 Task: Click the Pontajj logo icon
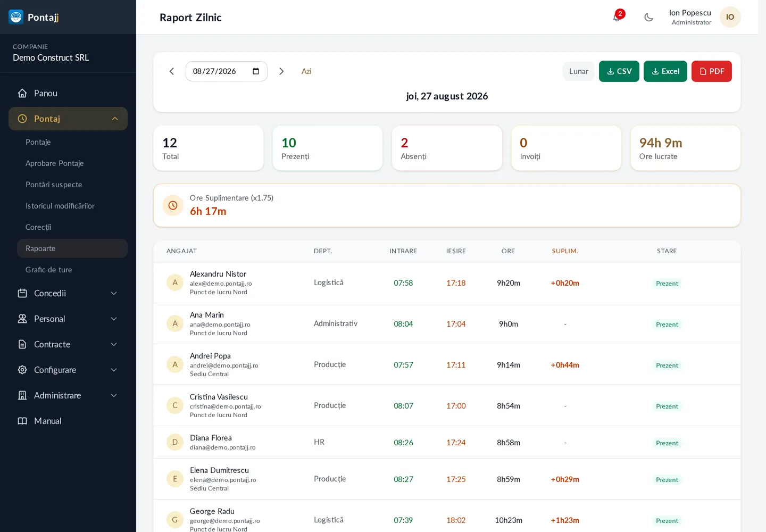[x=16, y=17]
